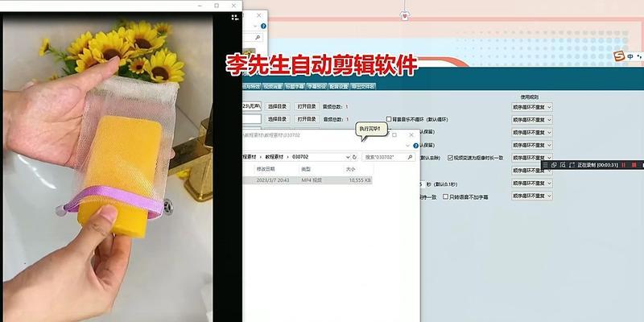Toggle the 中 language indicator of Sogou IME
Screen dimensions: 644x322
pos(630,56)
